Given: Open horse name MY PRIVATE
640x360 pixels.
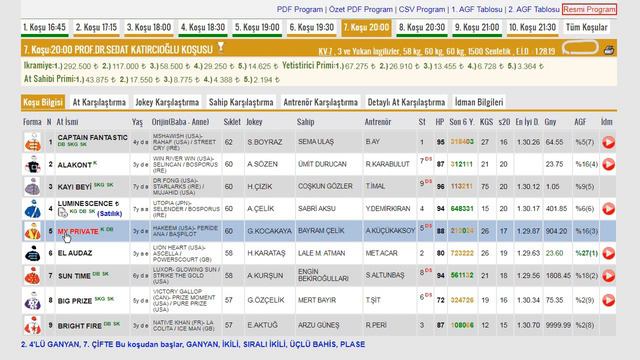Looking at the screenshot, I should (x=78, y=231).
